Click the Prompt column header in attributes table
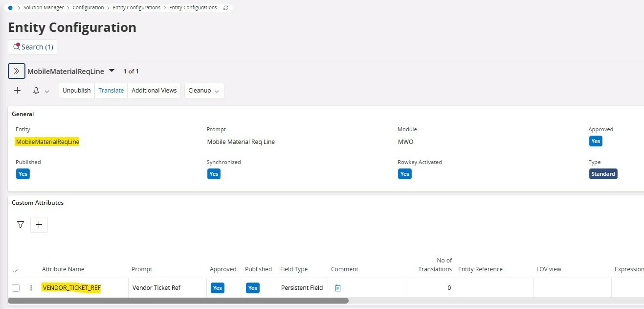The width and height of the screenshot is (644, 309). pos(142,269)
